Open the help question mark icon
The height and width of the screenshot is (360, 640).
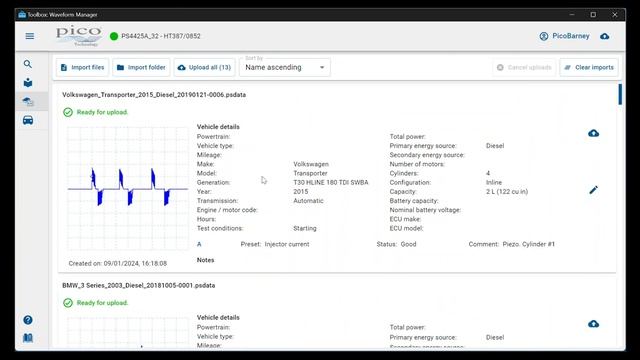(28, 320)
